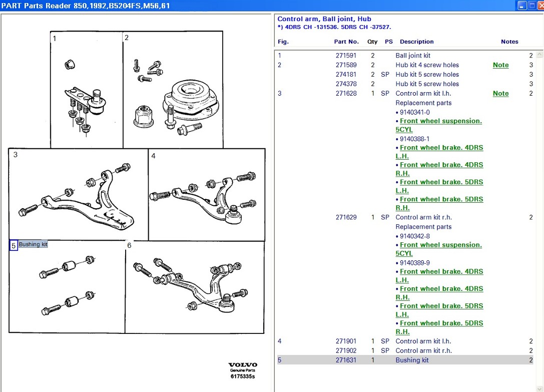544x392 pixels.
Task: Click the Description column header
Action: 416,42
